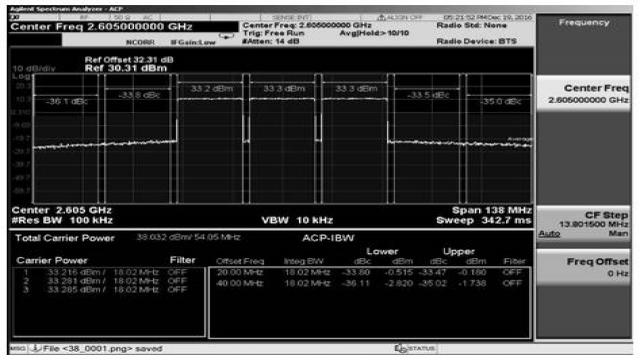Click the upper dBm value -1.738

[x=472, y=283]
